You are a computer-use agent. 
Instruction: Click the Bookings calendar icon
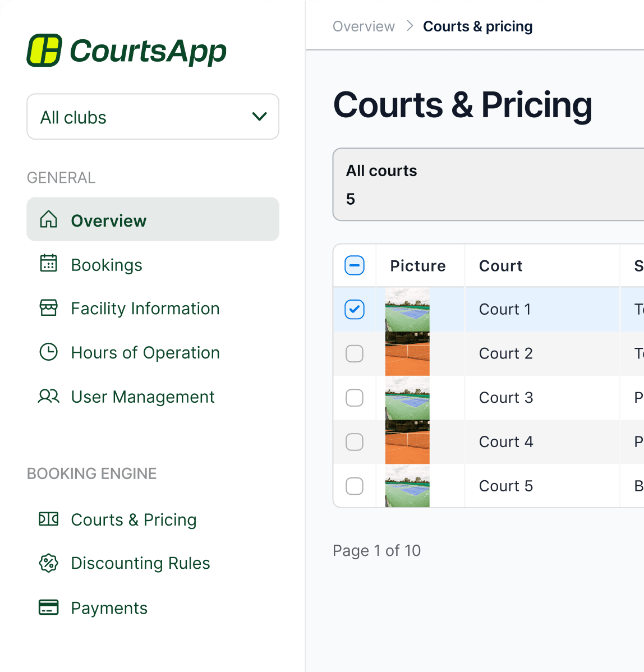(x=48, y=263)
